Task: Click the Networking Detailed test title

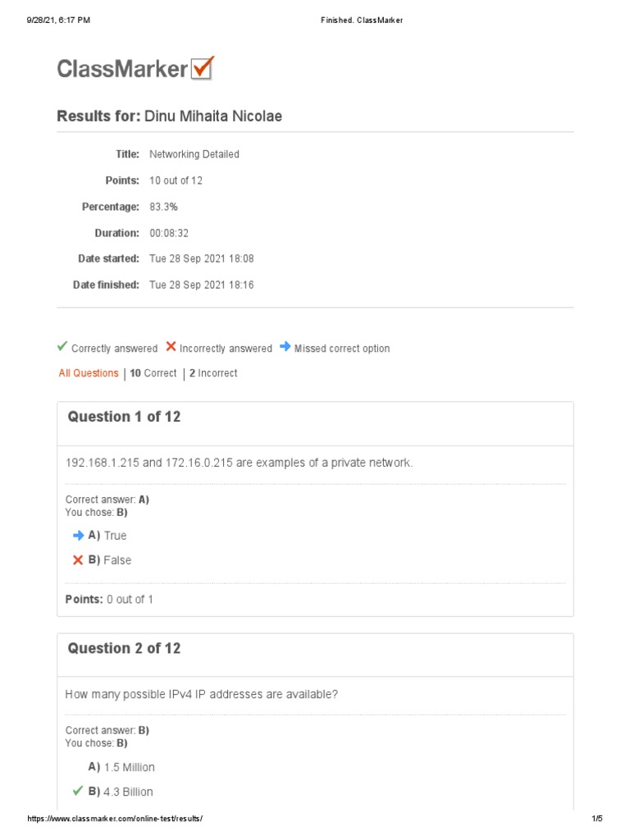Action: click(x=194, y=154)
